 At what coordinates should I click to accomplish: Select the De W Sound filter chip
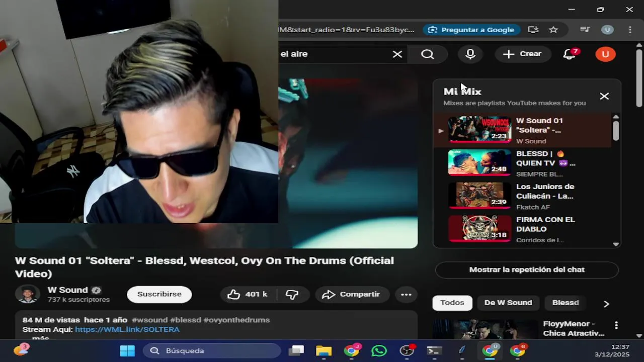tap(508, 303)
